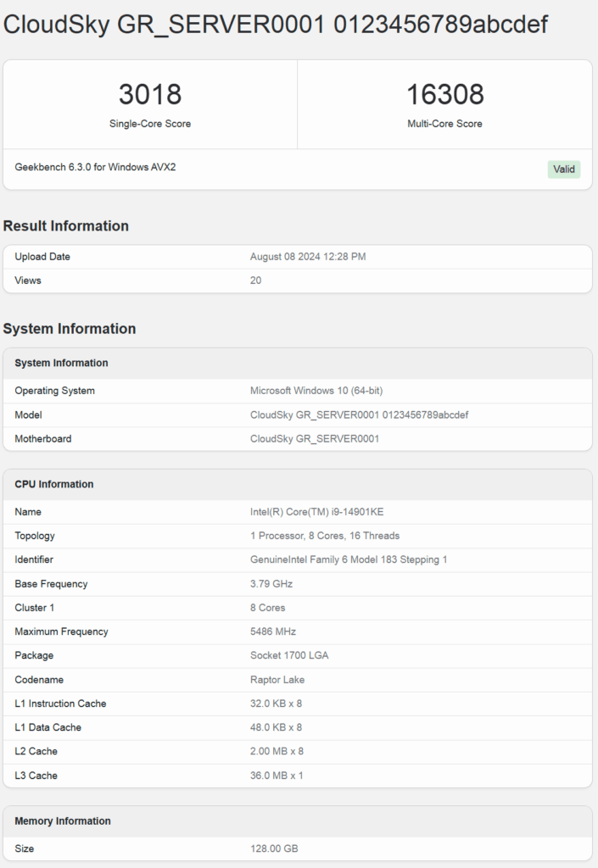The width and height of the screenshot is (598, 868).
Task: Click the Valid status badge
Action: 564,170
